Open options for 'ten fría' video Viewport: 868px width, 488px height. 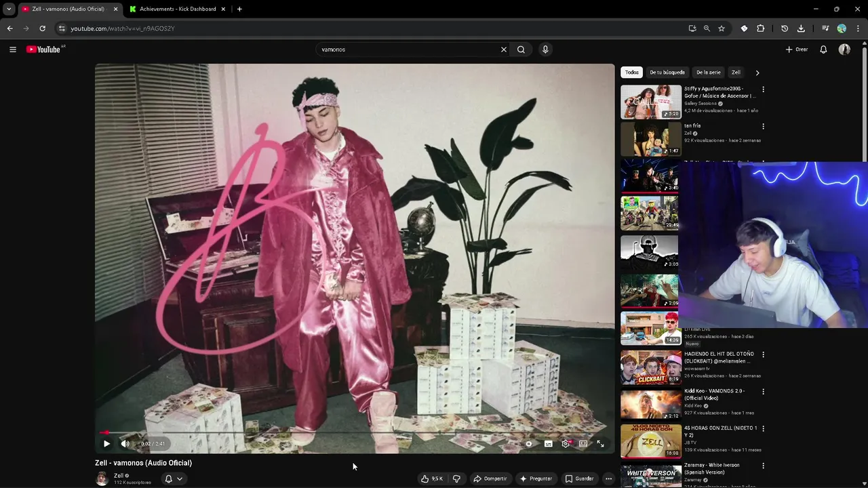tap(763, 126)
